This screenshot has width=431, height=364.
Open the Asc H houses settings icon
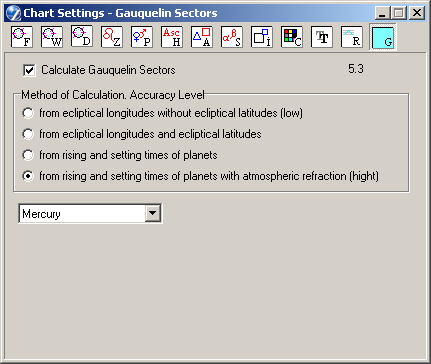point(172,37)
